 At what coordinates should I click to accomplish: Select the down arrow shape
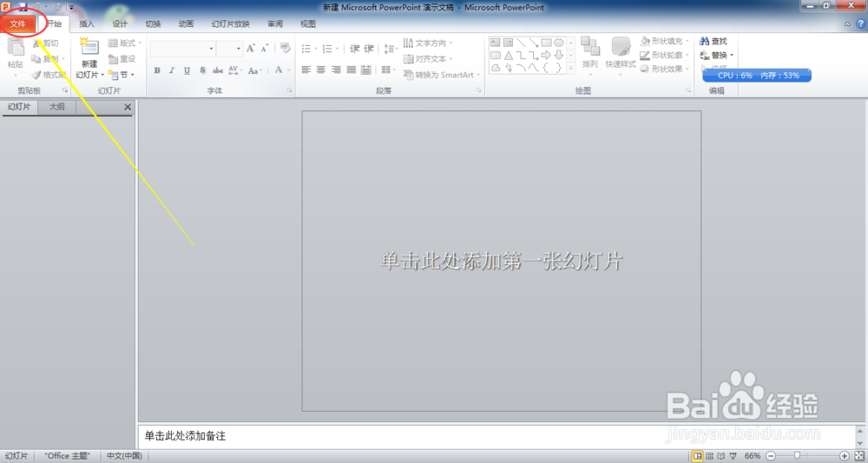click(x=559, y=56)
